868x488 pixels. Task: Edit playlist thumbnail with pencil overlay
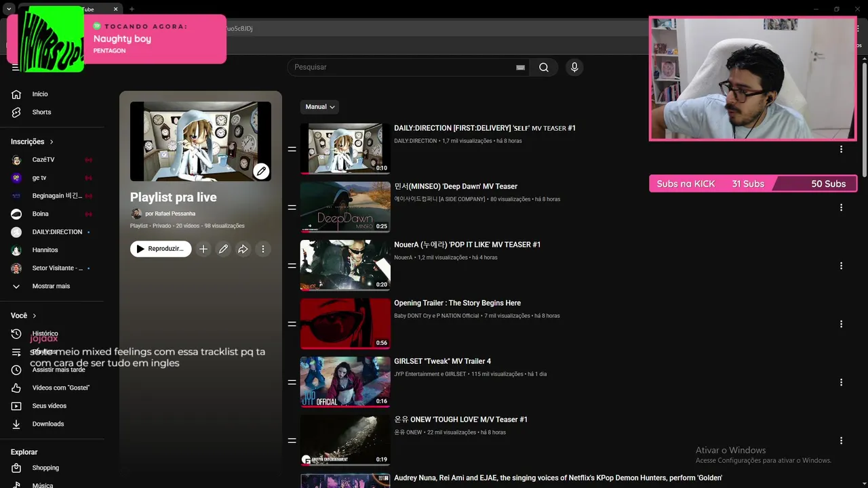pyautogui.click(x=261, y=171)
